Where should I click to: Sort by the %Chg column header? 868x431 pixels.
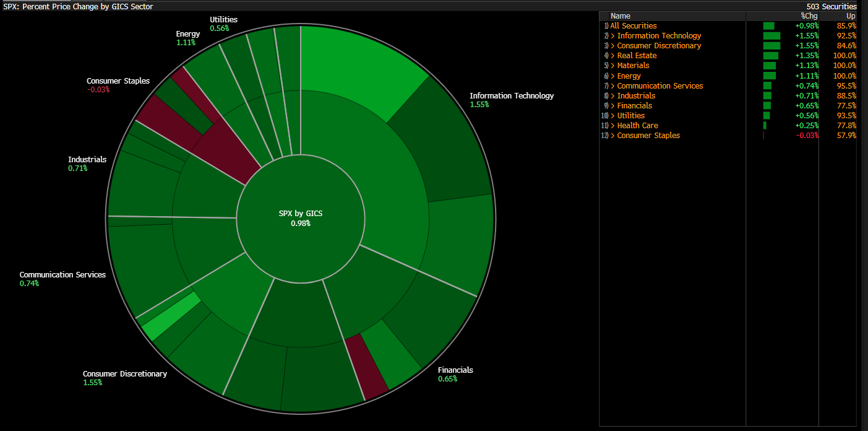(x=809, y=16)
